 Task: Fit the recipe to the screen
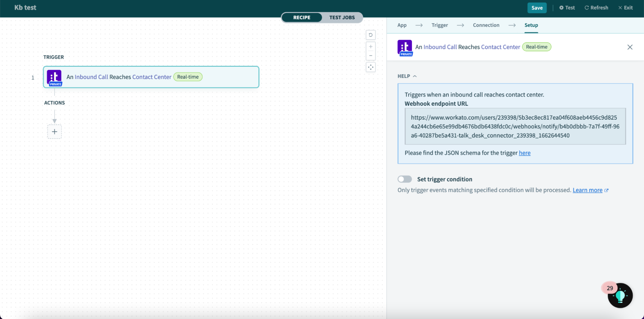pyautogui.click(x=370, y=67)
